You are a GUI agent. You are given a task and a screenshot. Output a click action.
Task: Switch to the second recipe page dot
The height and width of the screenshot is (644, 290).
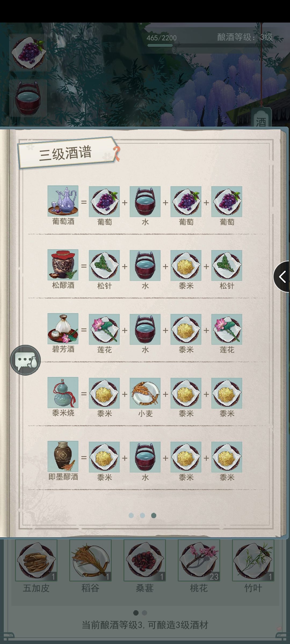(142, 515)
